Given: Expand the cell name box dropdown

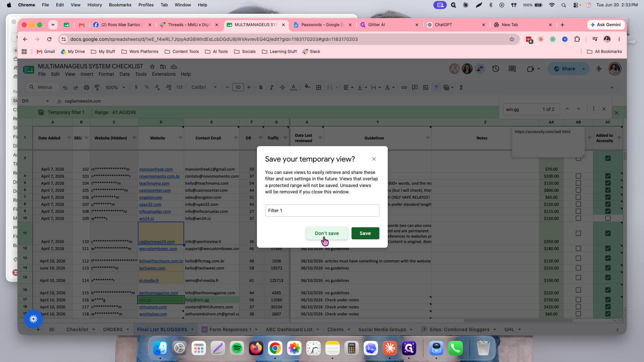Looking at the screenshot, I should point(48,101).
